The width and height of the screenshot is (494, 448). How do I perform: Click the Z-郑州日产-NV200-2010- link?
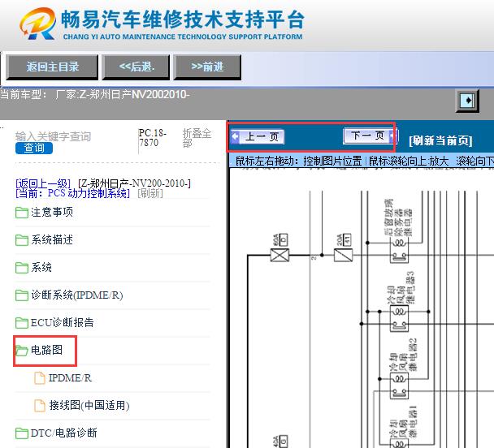point(135,183)
